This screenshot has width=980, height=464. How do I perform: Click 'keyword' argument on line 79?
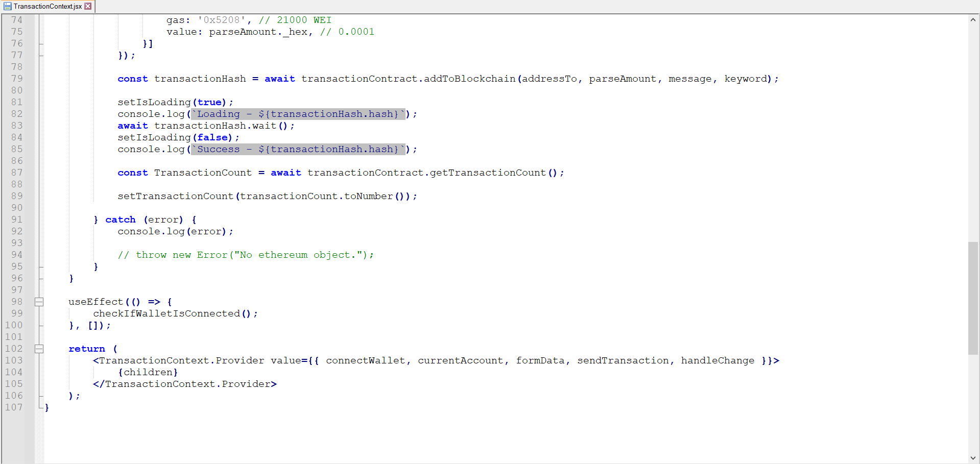746,79
